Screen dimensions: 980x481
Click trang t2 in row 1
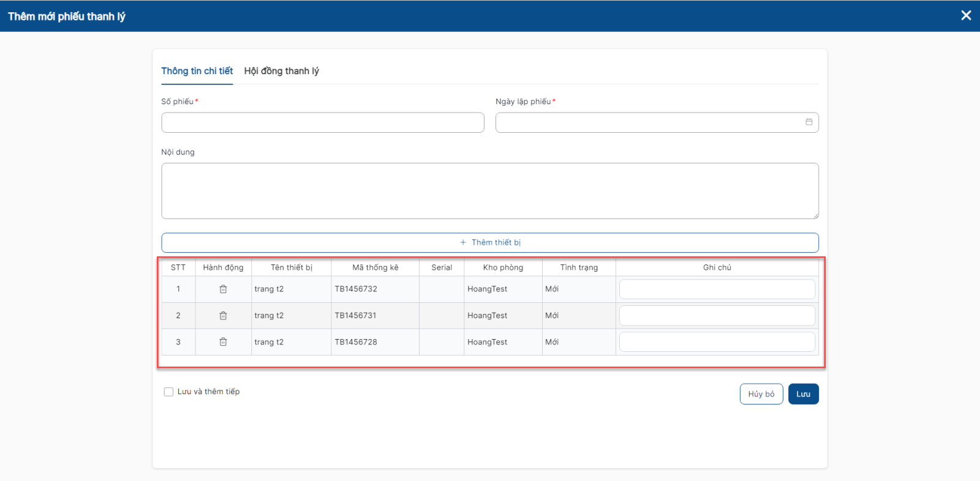tap(269, 289)
